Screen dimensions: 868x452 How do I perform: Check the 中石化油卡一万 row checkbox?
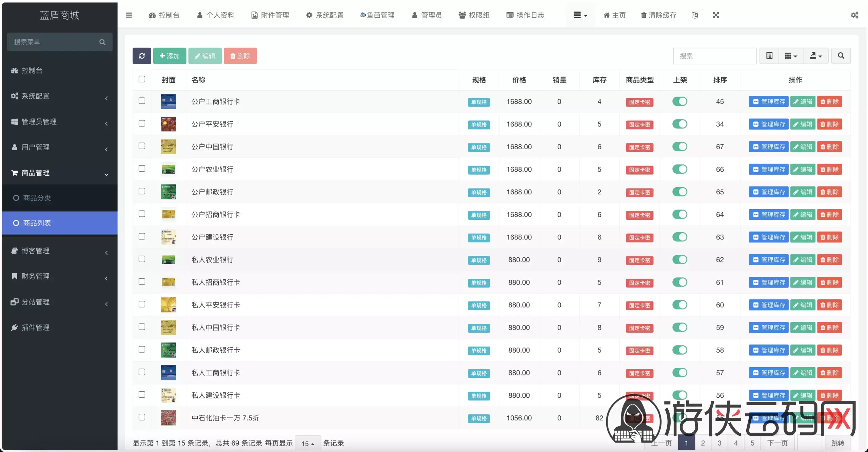coord(142,417)
